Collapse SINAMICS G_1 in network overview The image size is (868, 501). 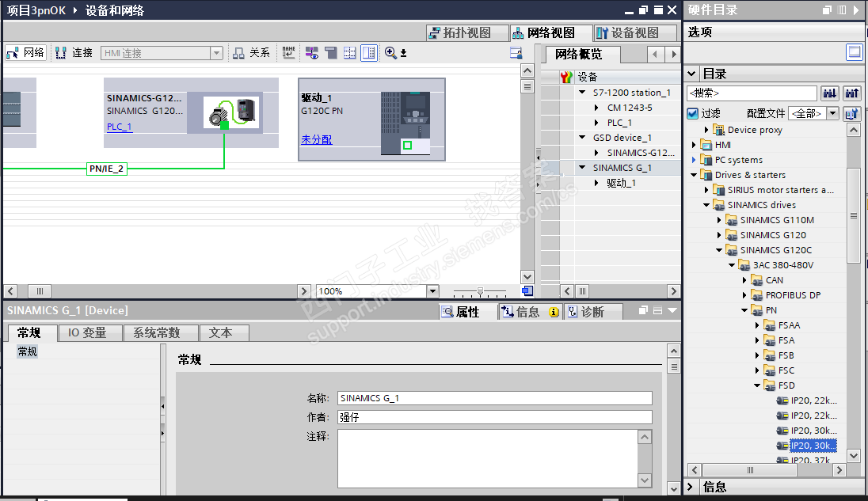click(x=582, y=167)
